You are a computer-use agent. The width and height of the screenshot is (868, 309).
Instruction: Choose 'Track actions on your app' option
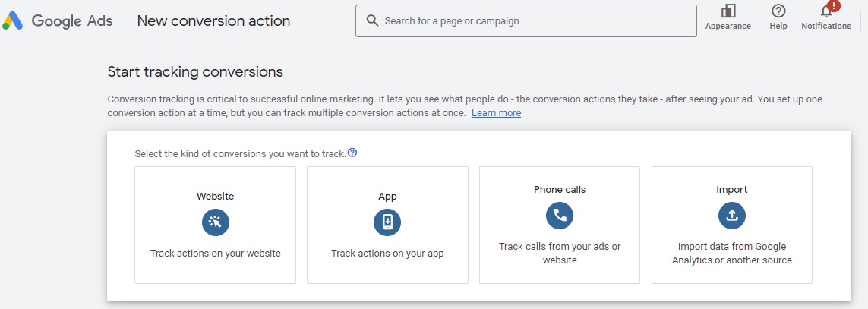tap(387, 254)
